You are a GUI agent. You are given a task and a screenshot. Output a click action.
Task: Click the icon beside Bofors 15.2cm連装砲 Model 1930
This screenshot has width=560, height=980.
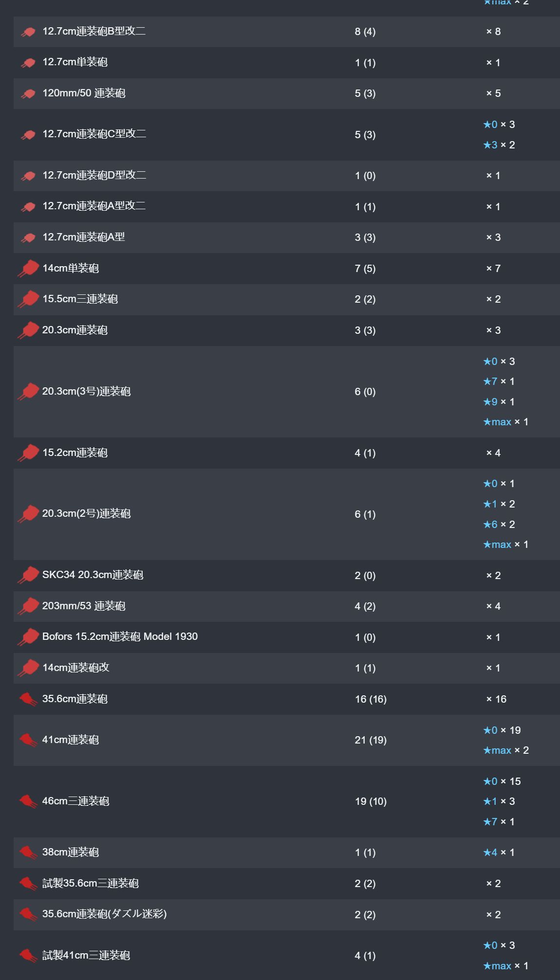point(28,637)
